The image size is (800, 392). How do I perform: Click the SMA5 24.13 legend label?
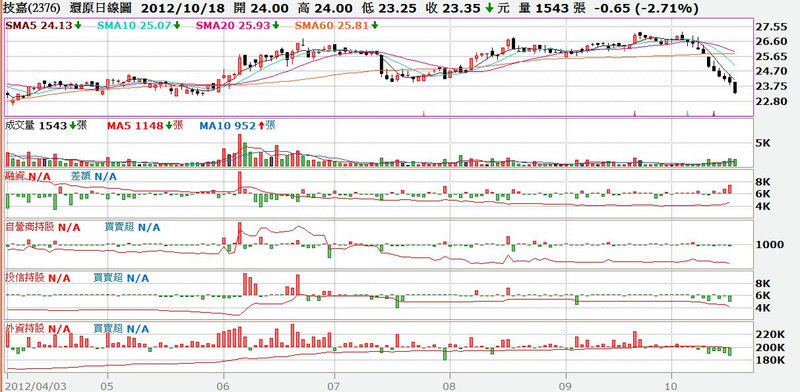(43, 25)
